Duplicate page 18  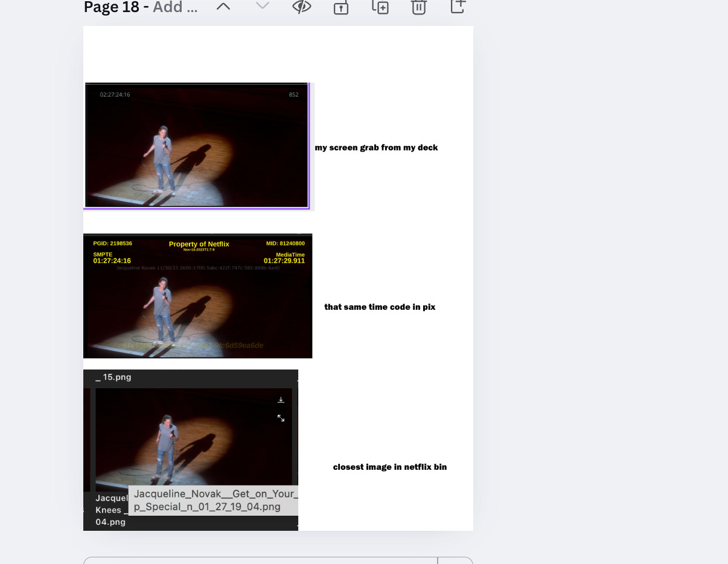pos(380,7)
